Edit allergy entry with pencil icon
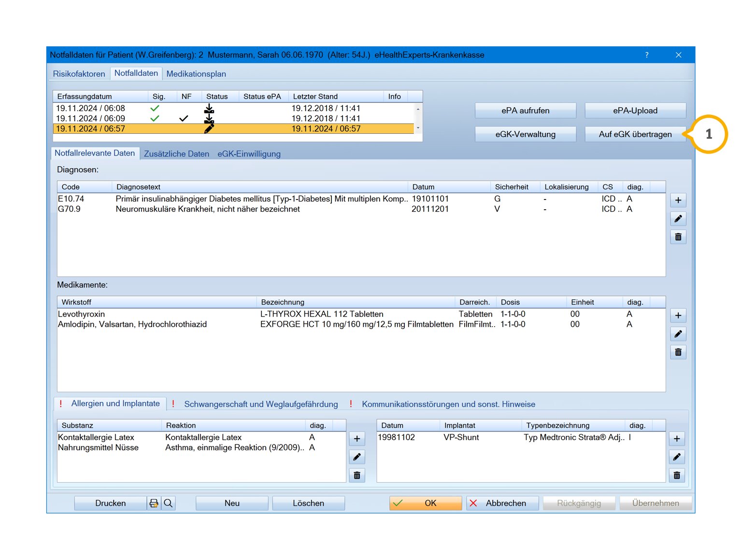The image size is (742, 560). pyautogui.click(x=357, y=457)
